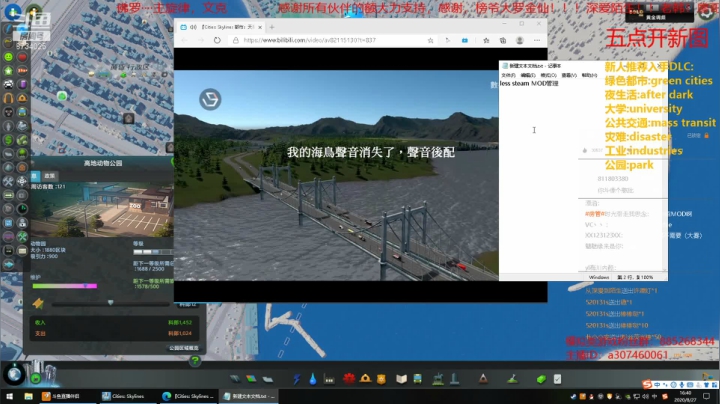This screenshot has height=404, width=720.
Task: Click the pink maintenance budget bar
Action: [64, 286]
